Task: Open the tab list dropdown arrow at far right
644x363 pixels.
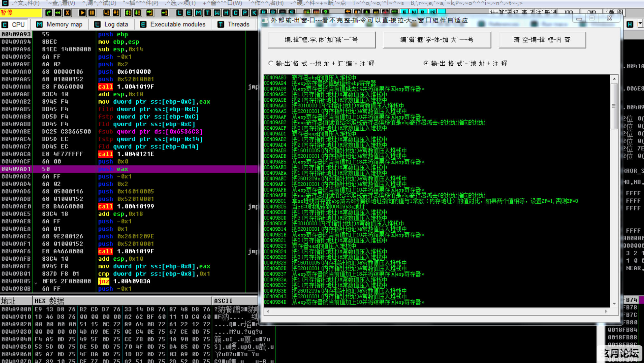Action: (640, 24)
